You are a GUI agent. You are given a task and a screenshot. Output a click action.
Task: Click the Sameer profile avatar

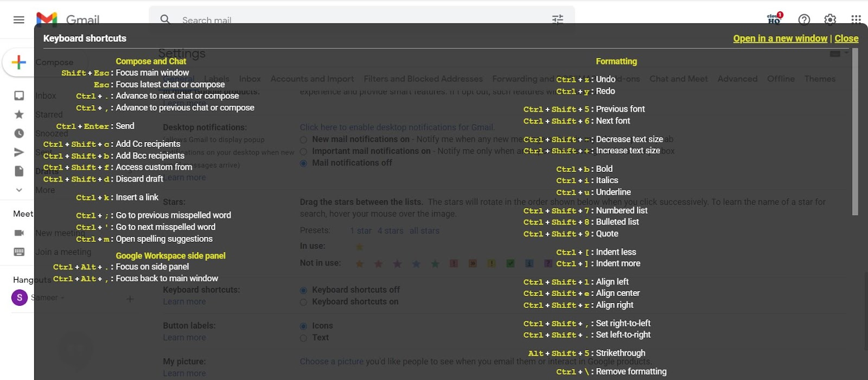[20, 298]
